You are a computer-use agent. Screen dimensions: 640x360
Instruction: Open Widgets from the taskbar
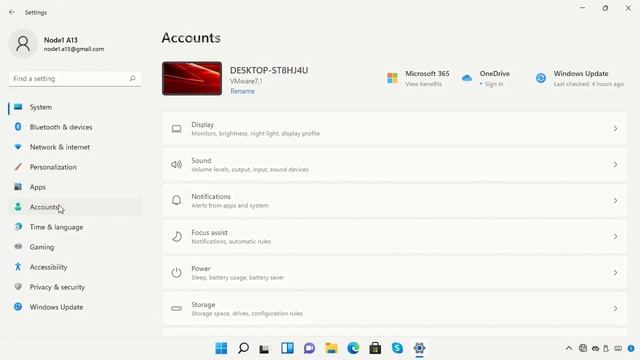click(x=287, y=348)
